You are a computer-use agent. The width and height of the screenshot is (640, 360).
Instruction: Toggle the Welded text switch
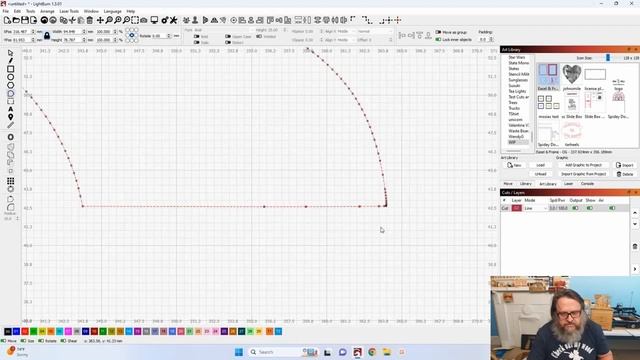pyautogui.click(x=259, y=36)
